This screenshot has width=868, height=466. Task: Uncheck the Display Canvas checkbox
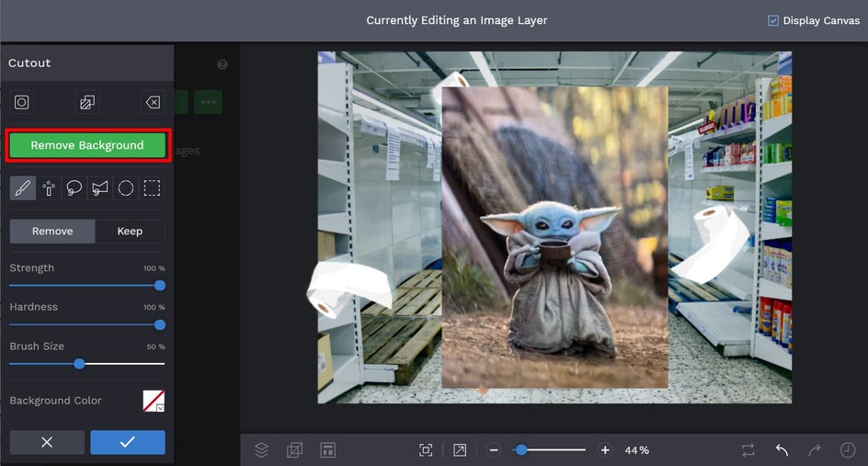click(773, 20)
